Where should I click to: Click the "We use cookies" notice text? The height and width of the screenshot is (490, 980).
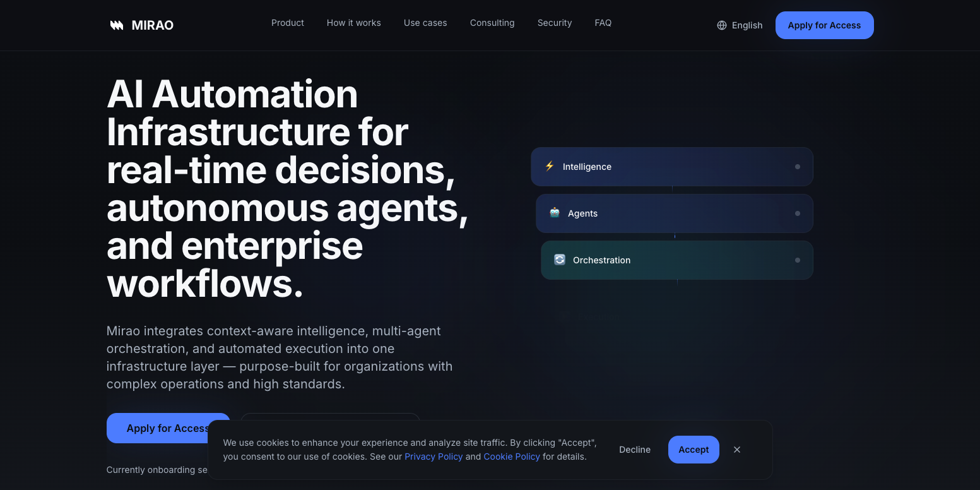click(x=410, y=450)
